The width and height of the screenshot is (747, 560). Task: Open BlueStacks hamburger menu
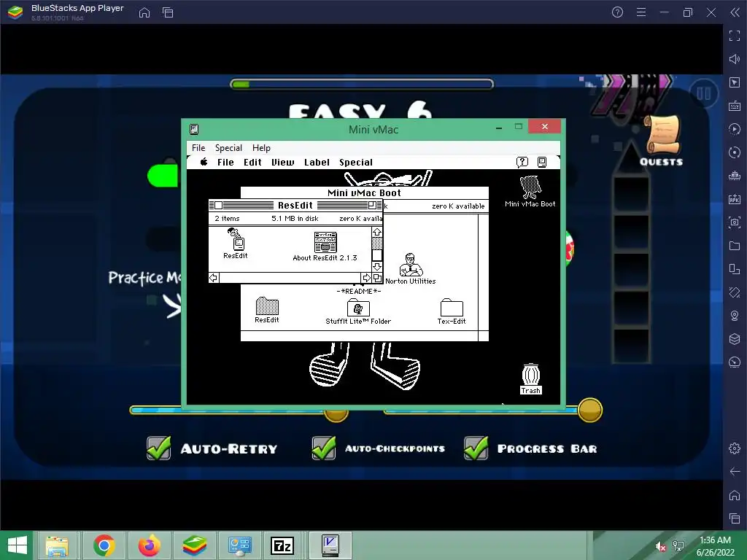(641, 12)
